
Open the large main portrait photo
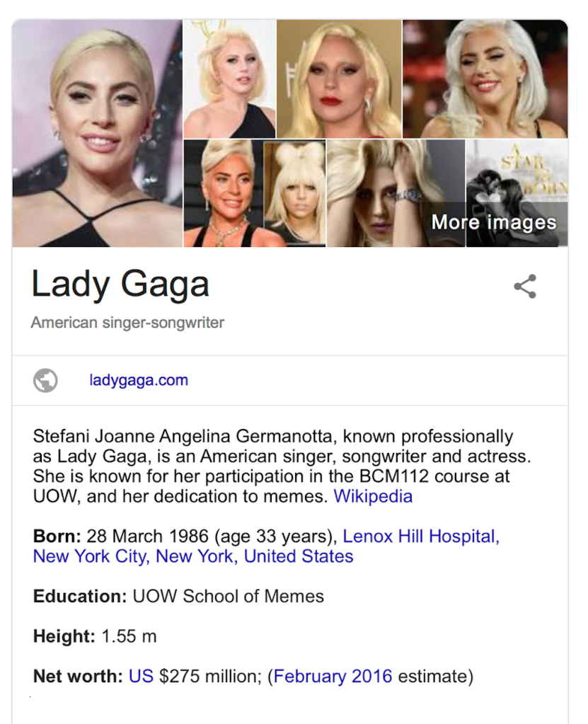(x=98, y=134)
